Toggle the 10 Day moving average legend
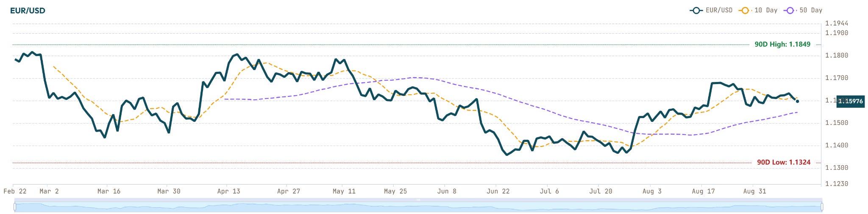868x214 pixels. (x=758, y=10)
